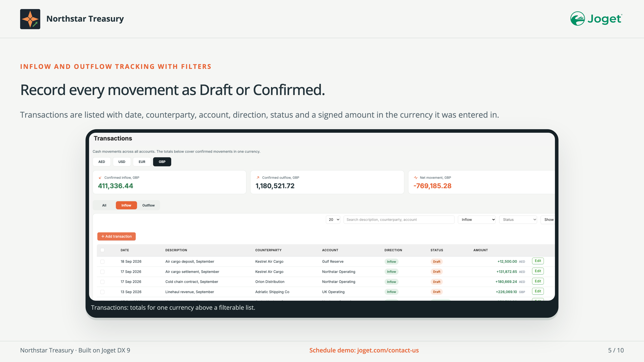Click the Joget logo icon
644x362 pixels.
point(577,18)
